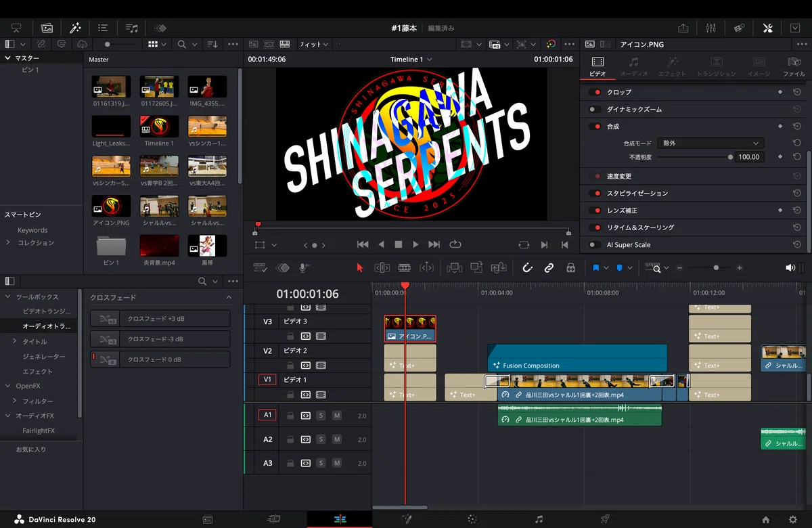Open the media pool search dropdown arrow
The width and height of the screenshot is (812, 528).
click(x=195, y=44)
